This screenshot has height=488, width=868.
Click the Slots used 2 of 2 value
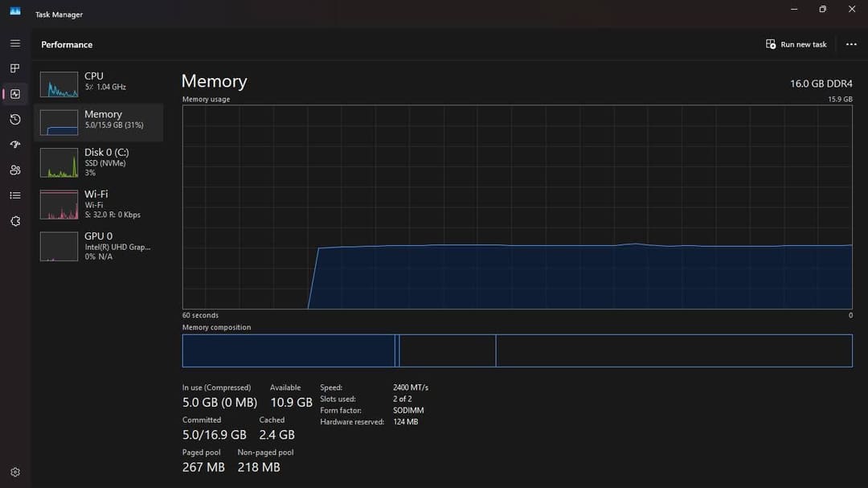coord(403,399)
